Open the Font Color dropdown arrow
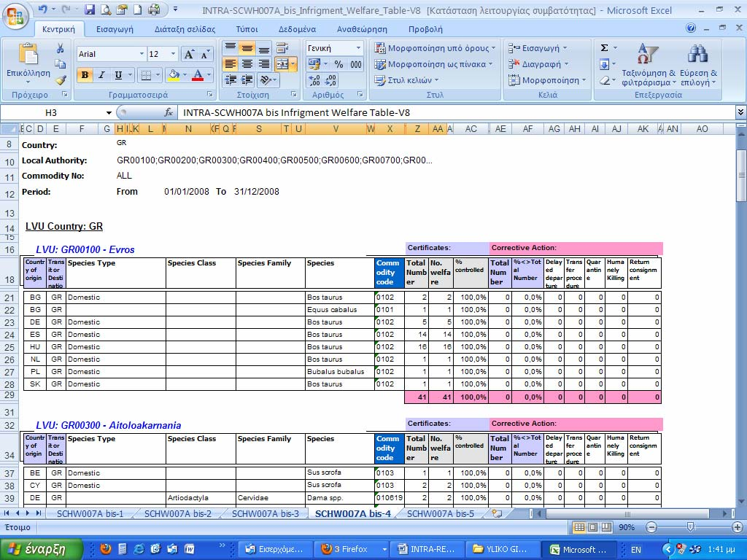Image resolution: width=747 pixels, height=560 pixels. (x=209, y=75)
